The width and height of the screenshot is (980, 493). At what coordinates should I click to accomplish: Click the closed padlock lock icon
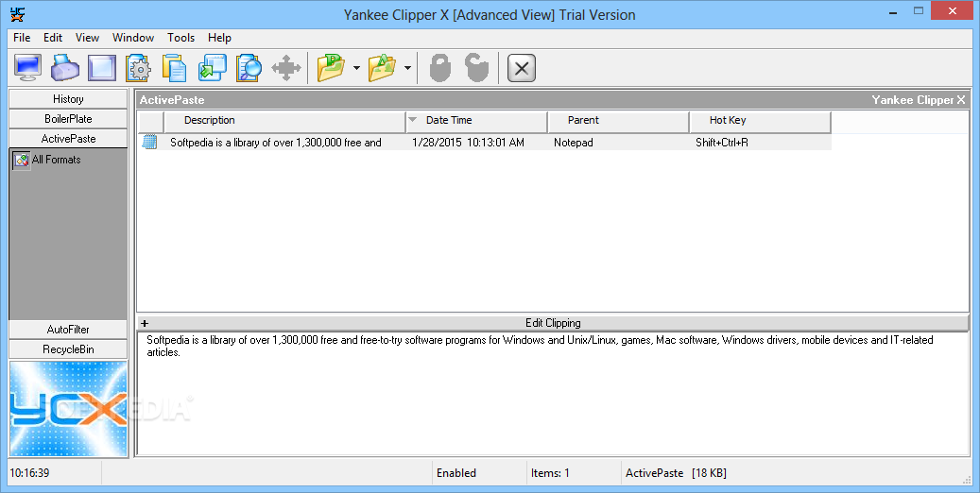click(x=440, y=67)
